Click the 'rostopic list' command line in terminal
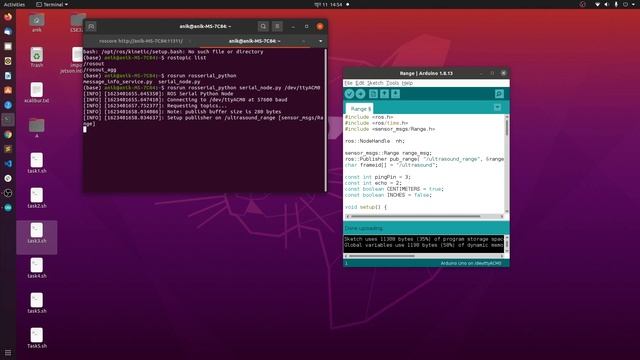 [144, 58]
